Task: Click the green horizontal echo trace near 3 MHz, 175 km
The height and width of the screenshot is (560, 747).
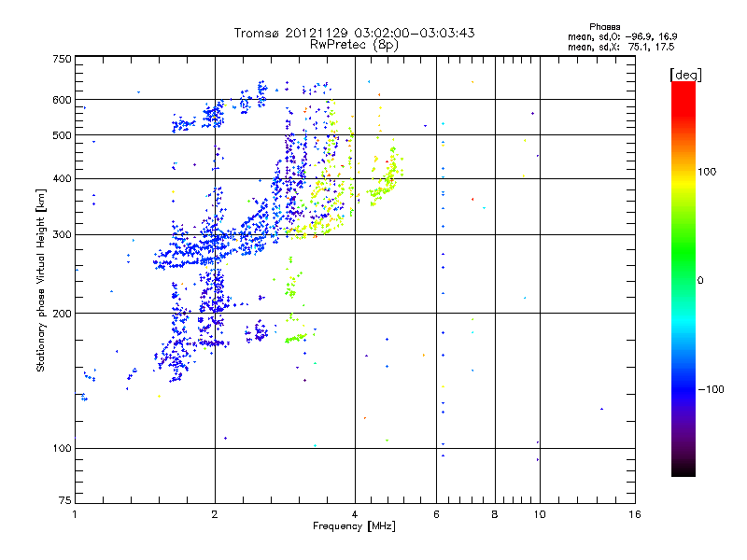Action: click(x=295, y=339)
